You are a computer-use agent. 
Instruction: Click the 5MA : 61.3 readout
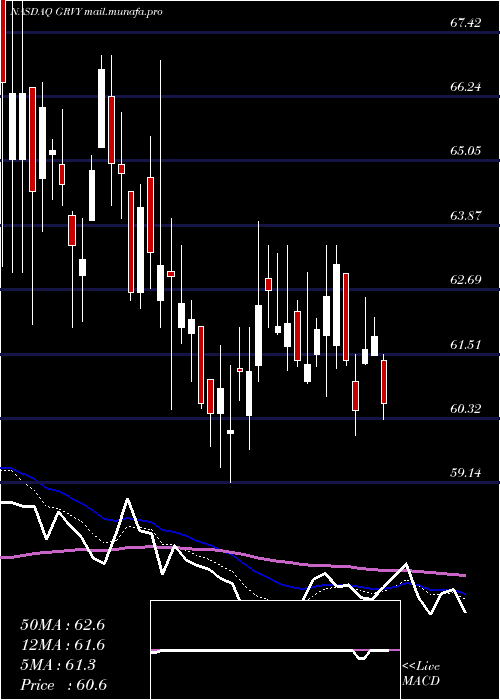[x=58, y=665]
